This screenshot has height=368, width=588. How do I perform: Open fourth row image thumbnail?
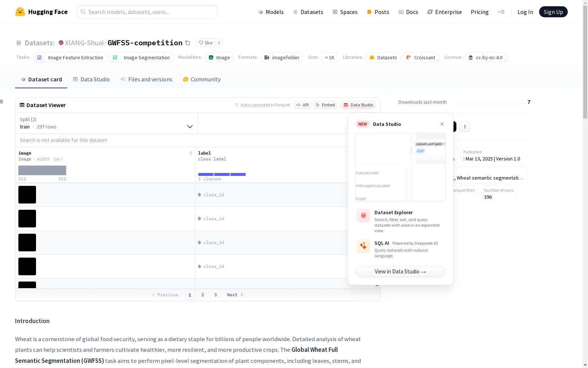pyautogui.click(x=27, y=266)
